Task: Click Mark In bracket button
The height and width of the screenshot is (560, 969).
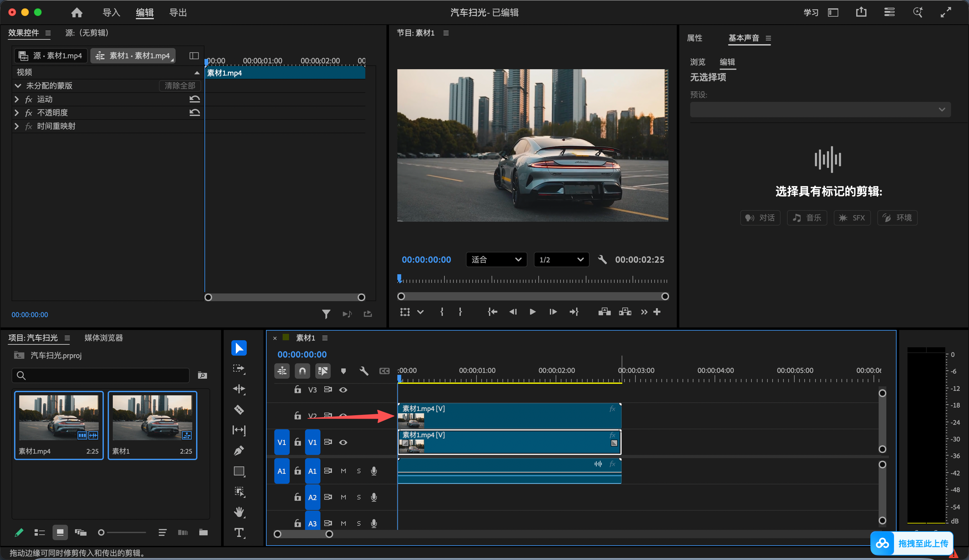Action: [442, 312]
